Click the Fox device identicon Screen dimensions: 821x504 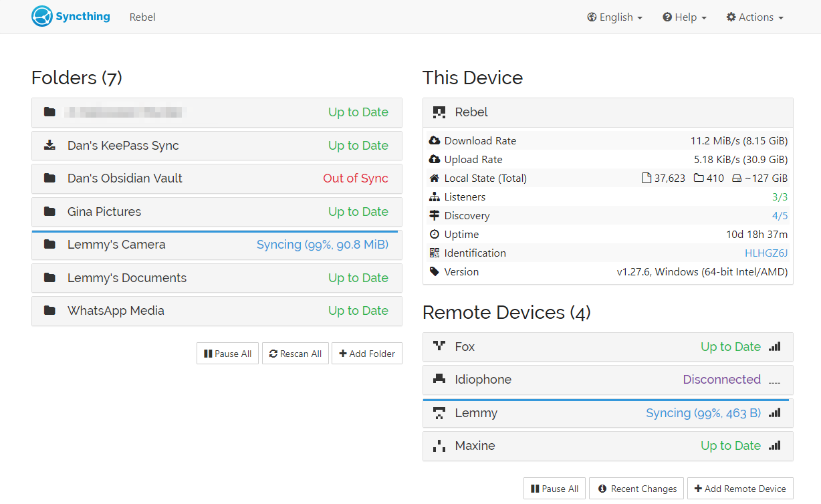click(x=439, y=346)
